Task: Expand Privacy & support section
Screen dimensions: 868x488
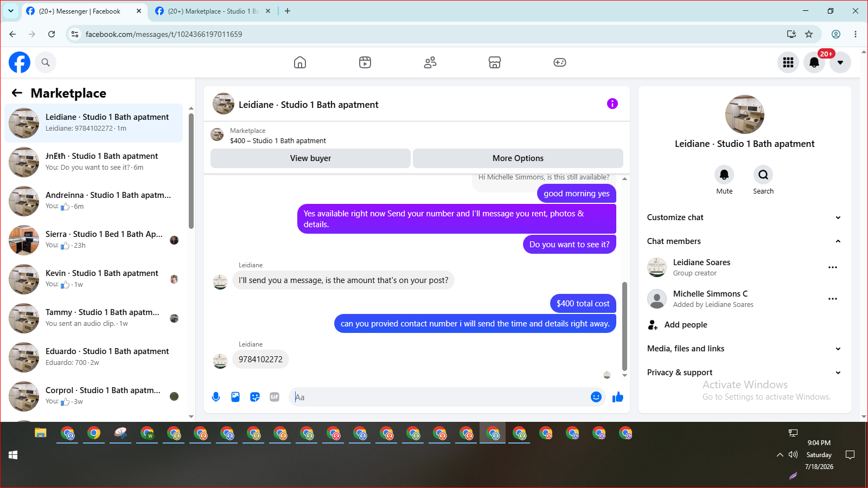Action: (x=745, y=373)
